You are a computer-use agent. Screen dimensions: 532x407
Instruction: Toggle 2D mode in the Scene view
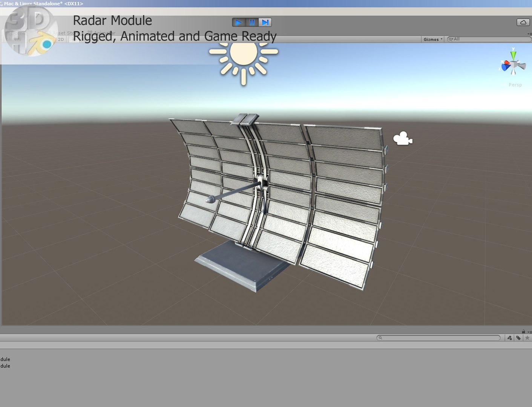click(61, 39)
